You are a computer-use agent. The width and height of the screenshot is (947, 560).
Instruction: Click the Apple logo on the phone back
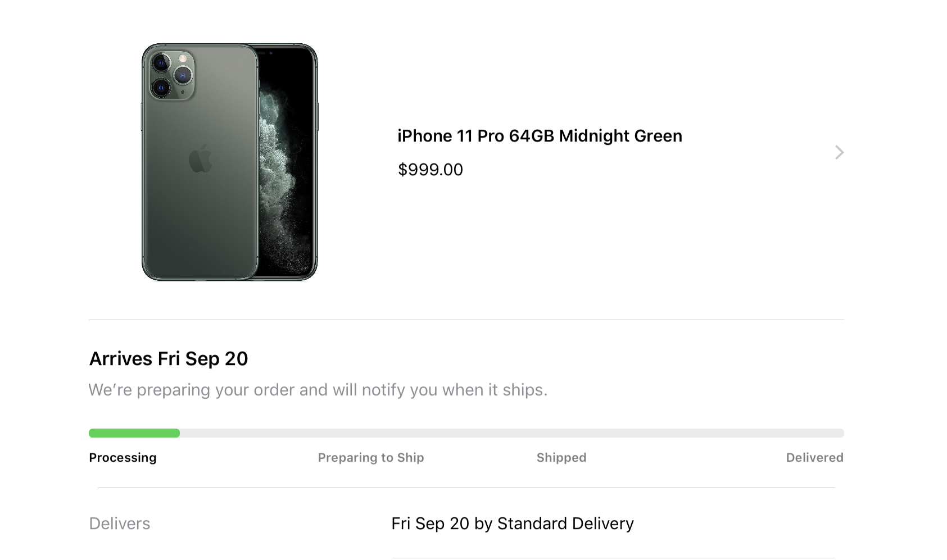200,158
